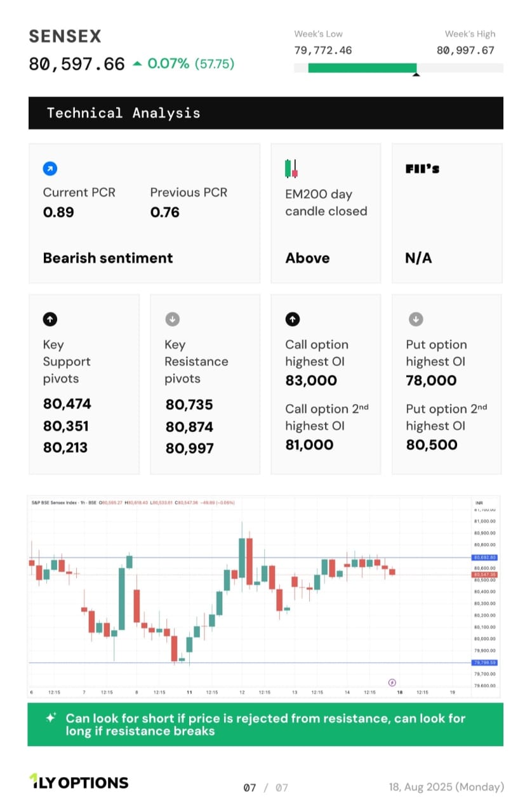Click the up-arrow icon above Key Support pivots
This screenshot has height=812, width=532.
tap(50, 319)
